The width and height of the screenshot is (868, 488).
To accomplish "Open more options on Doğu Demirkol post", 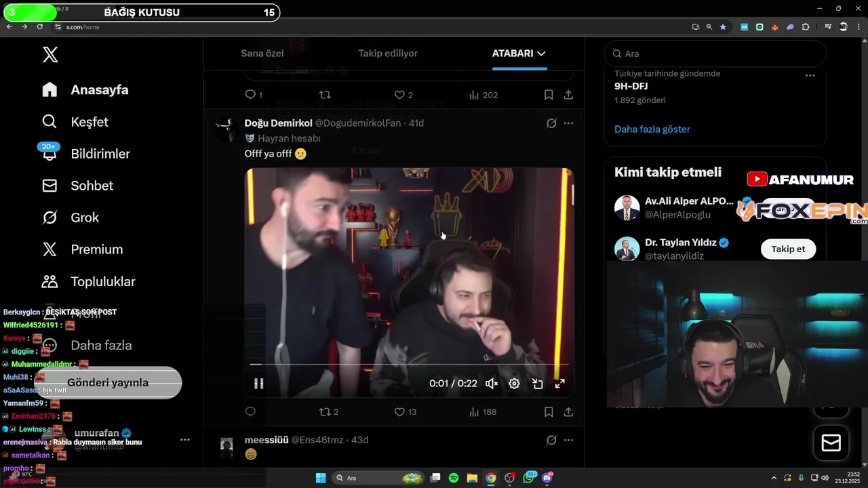I will click(x=568, y=123).
